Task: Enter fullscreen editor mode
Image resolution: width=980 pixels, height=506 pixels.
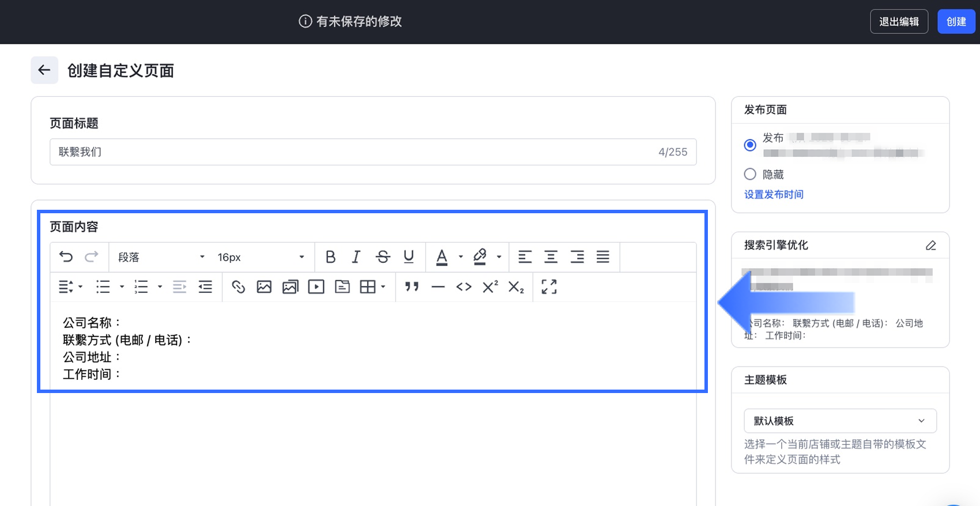Action: click(549, 286)
